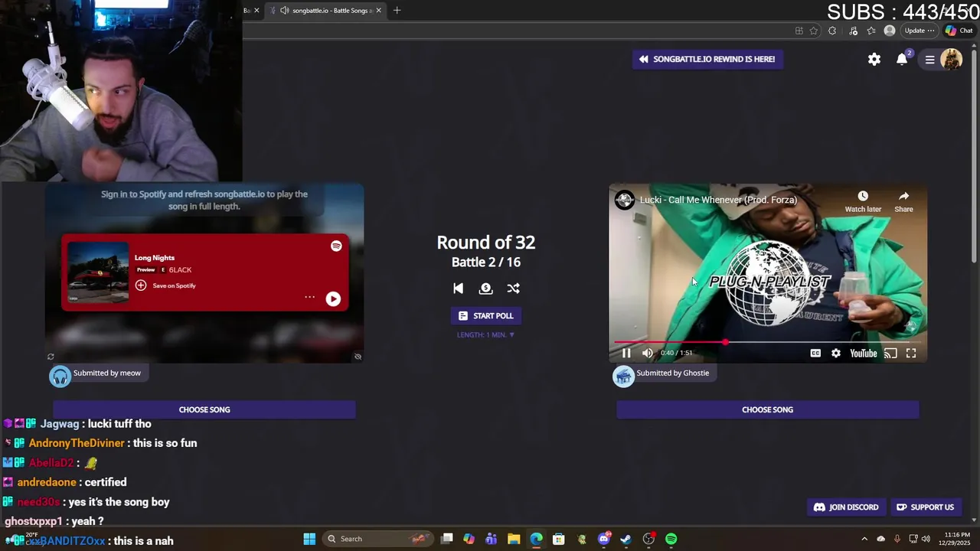Image resolution: width=980 pixels, height=551 pixels.
Task: Close the songbattle.io browser tab
Action: pyautogui.click(x=378, y=10)
